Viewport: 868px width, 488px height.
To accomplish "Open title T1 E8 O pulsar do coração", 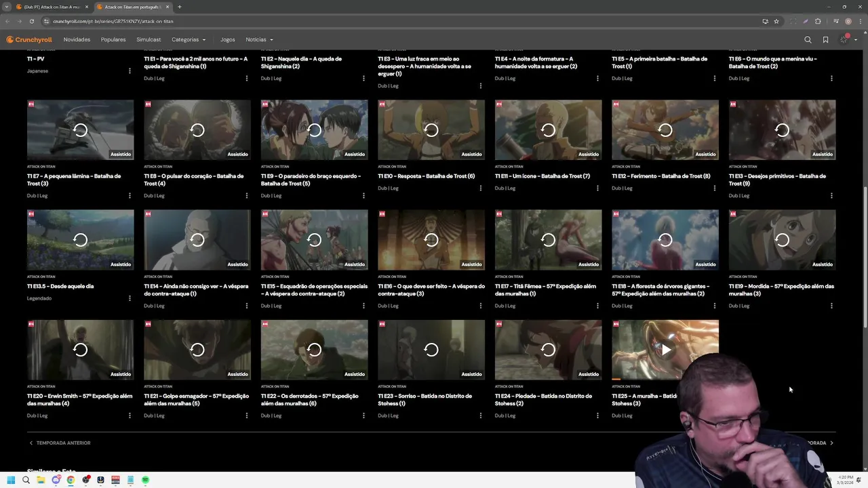I will tap(194, 180).
